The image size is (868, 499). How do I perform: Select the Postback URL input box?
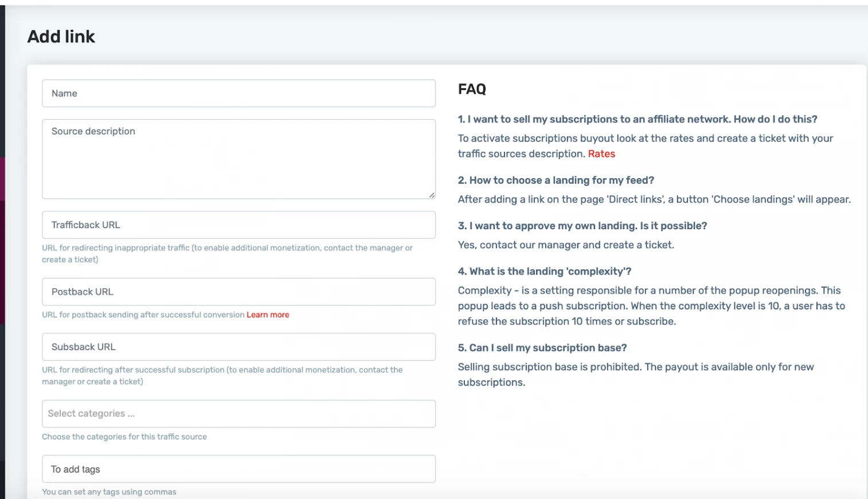point(238,292)
